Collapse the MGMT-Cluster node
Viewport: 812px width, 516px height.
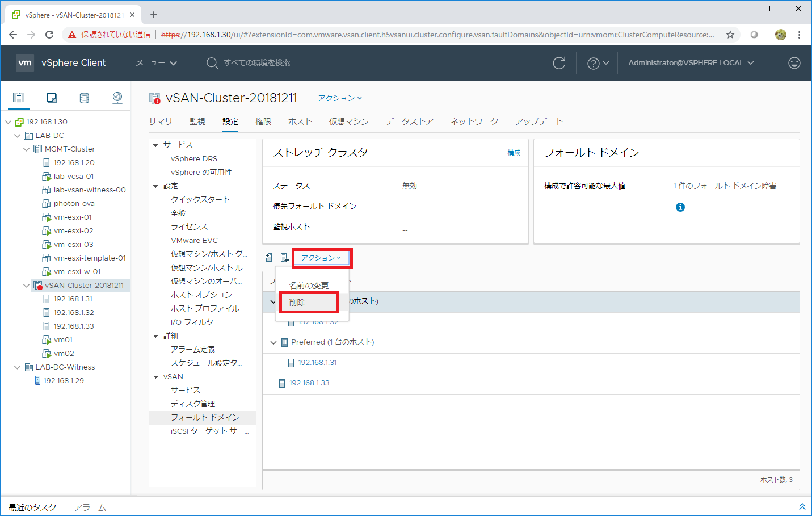coord(27,149)
